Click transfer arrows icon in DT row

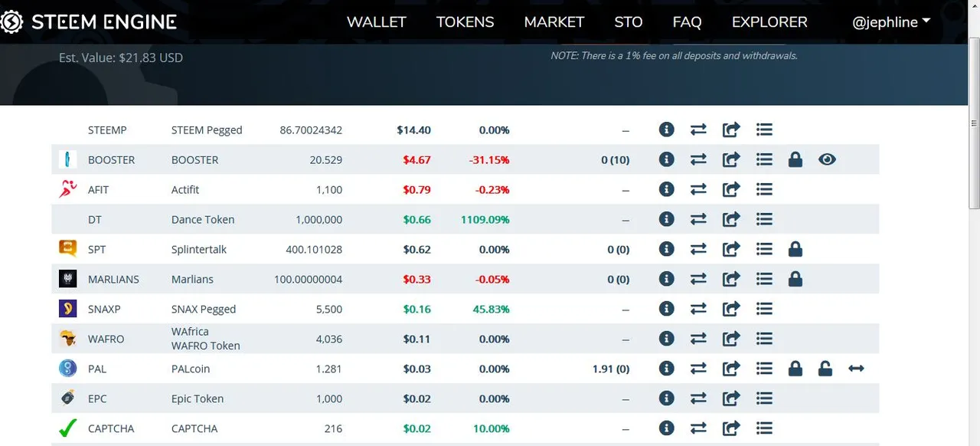tap(698, 219)
